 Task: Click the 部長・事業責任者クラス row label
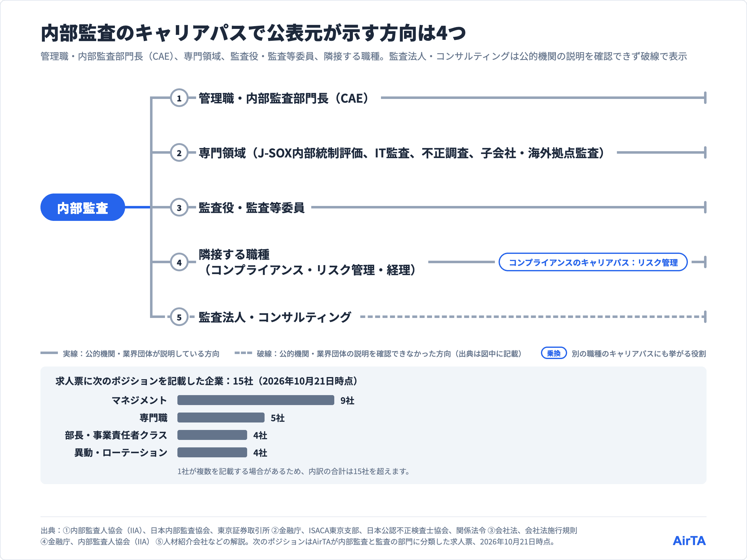[x=116, y=435]
